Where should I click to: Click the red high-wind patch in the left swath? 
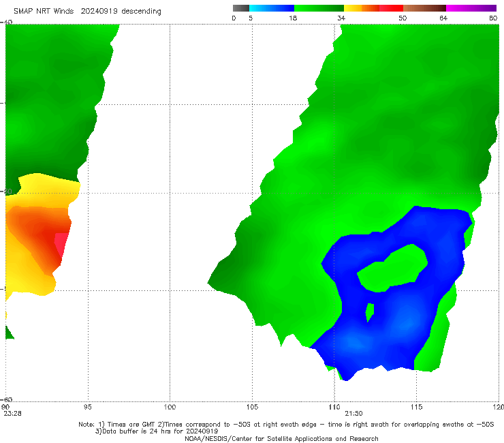[x=61, y=245]
